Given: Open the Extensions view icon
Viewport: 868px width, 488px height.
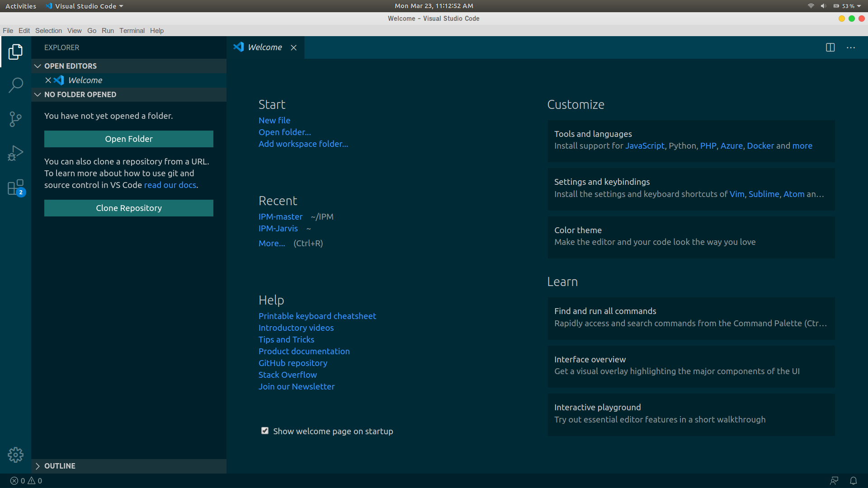Looking at the screenshot, I should tap(15, 187).
